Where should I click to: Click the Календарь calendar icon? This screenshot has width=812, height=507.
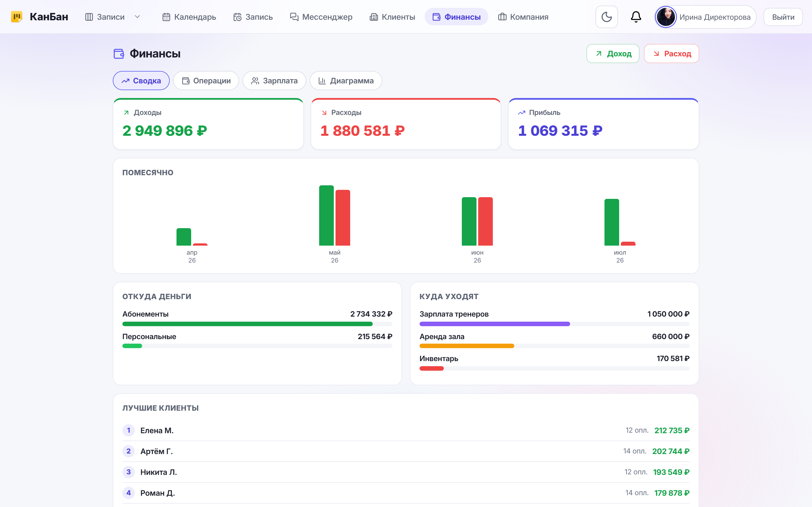[x=166, y=17]
